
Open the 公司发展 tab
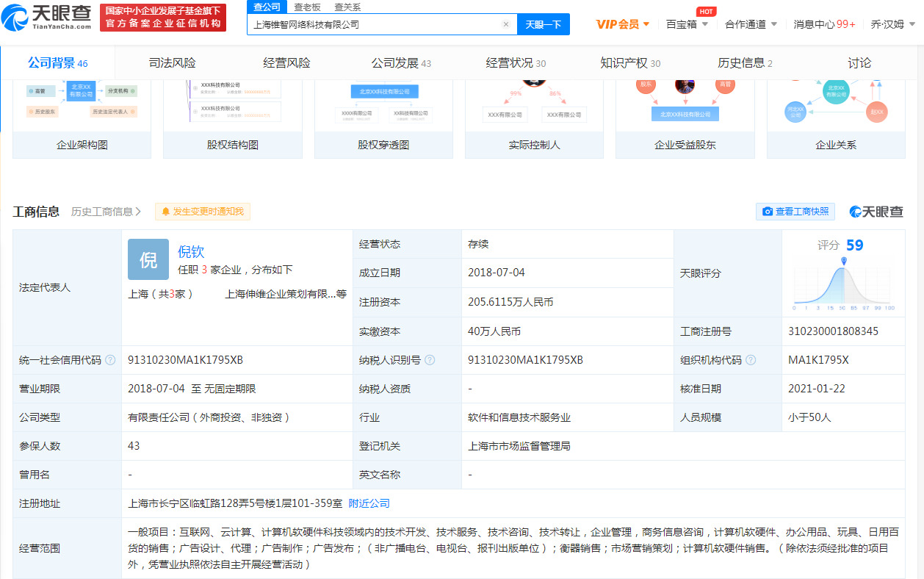(x=401, y=63)
